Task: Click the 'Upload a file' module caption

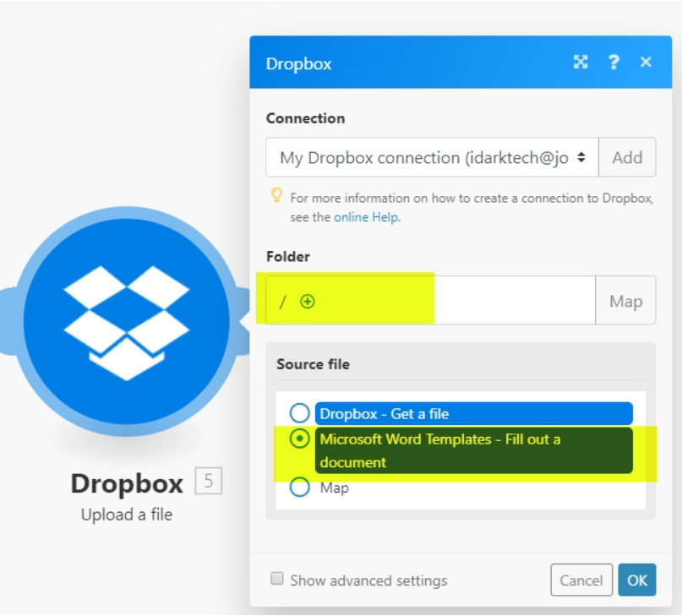Action: click(127, 515)
